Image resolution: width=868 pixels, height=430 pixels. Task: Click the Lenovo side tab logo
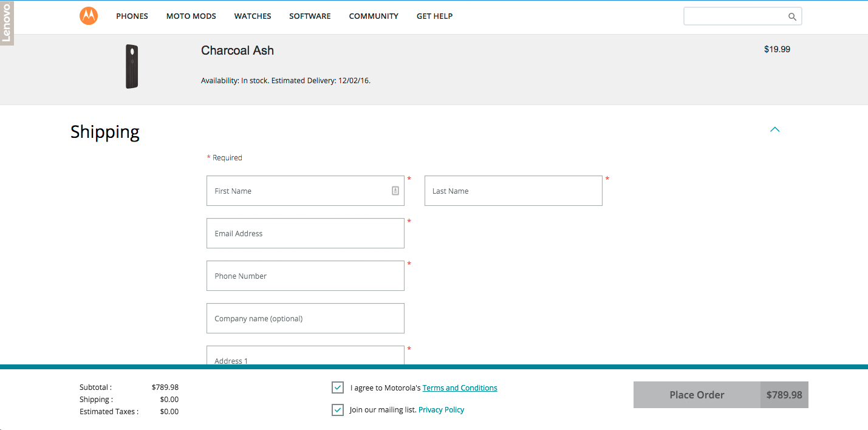[7, 22]
